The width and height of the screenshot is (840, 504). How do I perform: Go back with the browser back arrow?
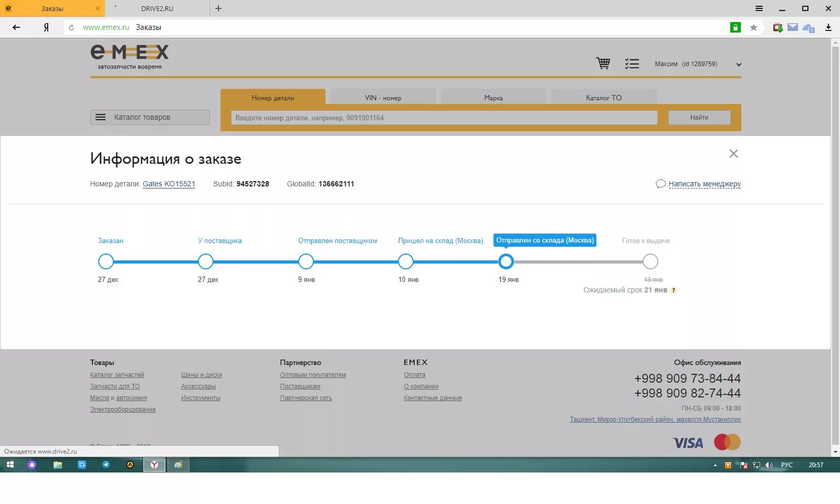pos(16,27)
